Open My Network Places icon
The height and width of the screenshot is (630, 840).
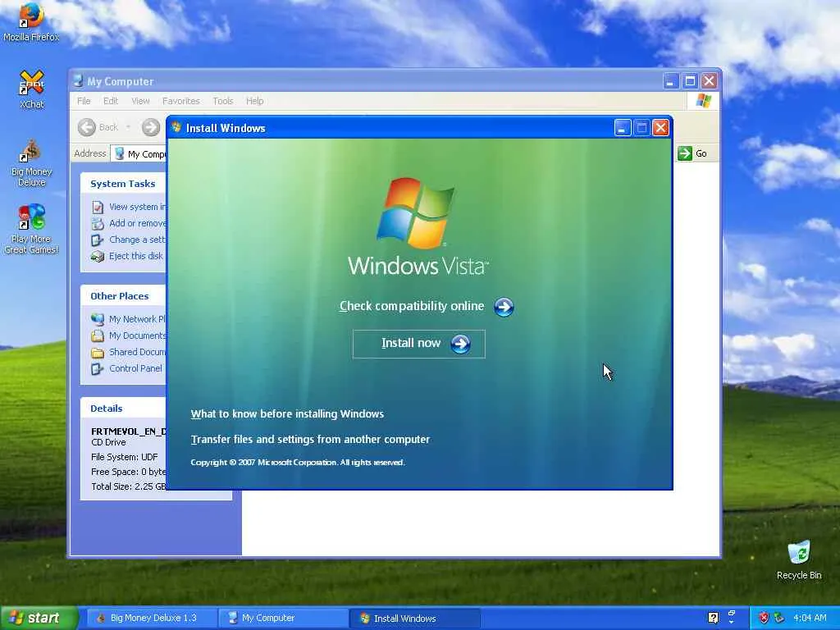(x=98, y=319)
